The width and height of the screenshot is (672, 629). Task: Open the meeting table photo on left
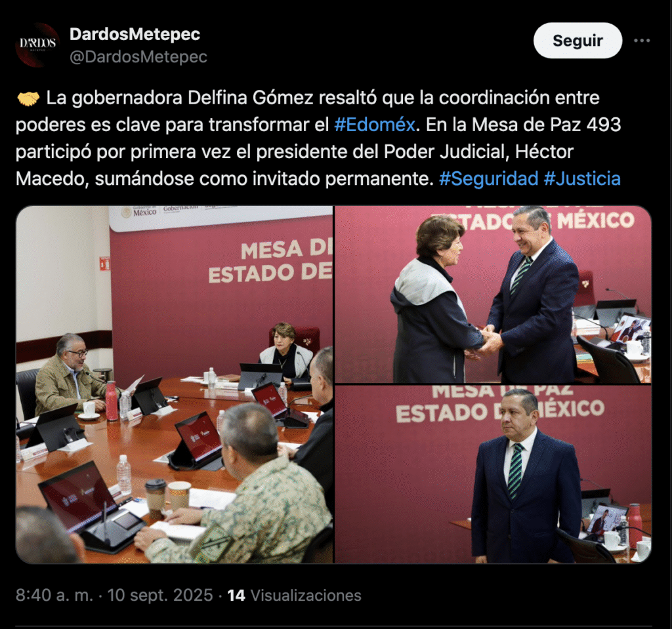[x=175, y=384]
